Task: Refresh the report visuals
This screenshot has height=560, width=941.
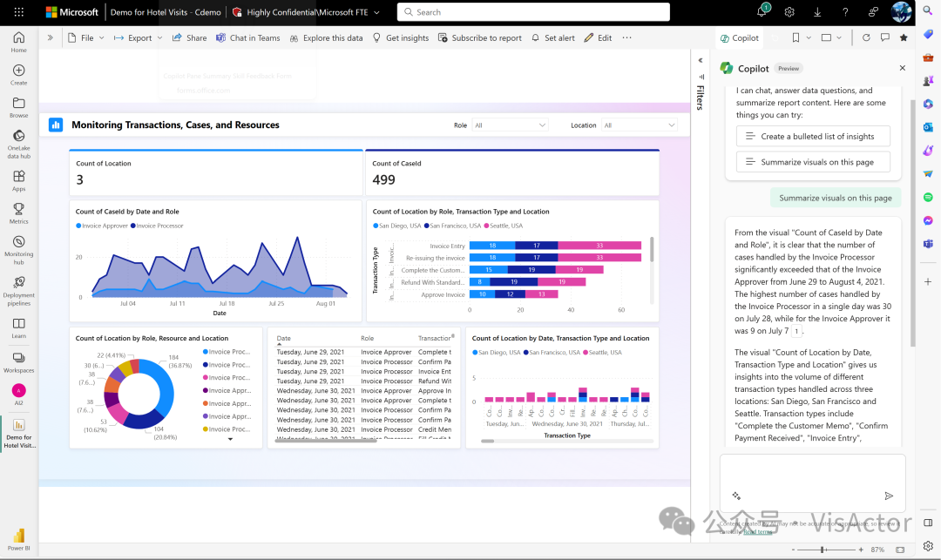Action: coord(865,38)
